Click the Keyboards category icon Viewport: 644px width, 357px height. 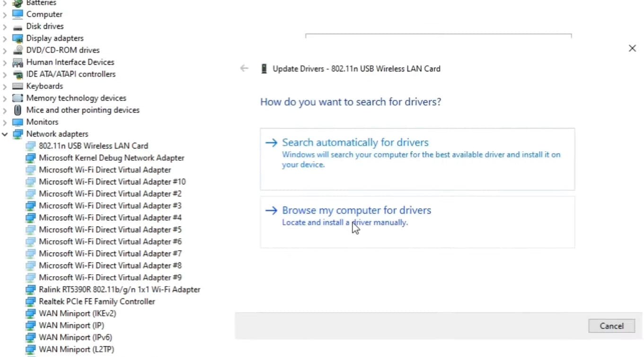[18, 86]
